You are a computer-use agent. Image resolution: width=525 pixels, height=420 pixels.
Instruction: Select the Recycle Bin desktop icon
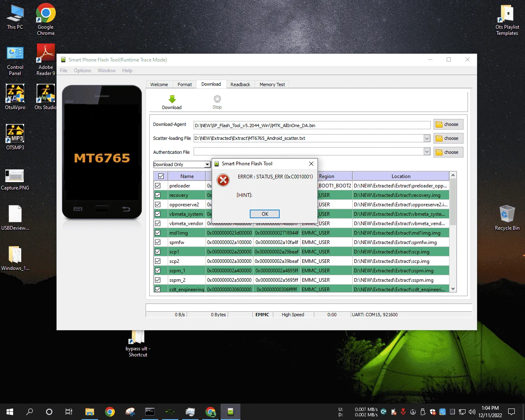507,218
